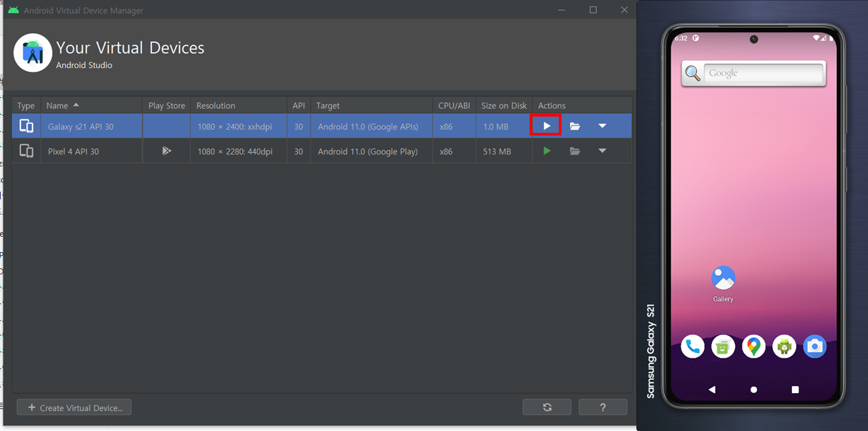Sort by the Resolution column header
The width and height of the screenshot is (868, 431).
239,106
